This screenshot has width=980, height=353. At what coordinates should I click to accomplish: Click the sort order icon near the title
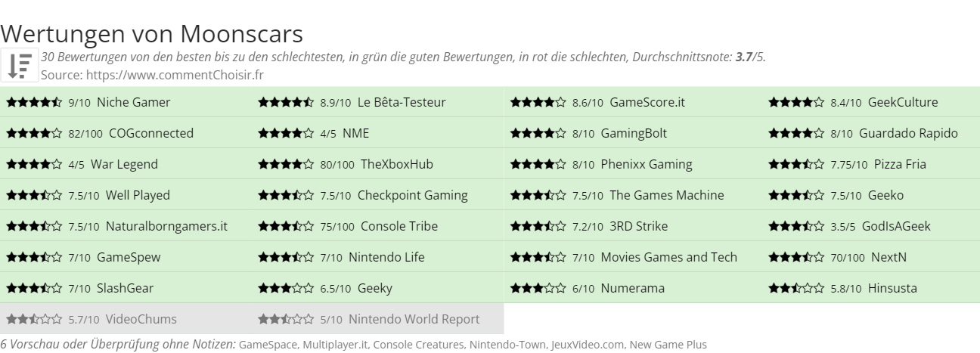[x=20, y=65]
